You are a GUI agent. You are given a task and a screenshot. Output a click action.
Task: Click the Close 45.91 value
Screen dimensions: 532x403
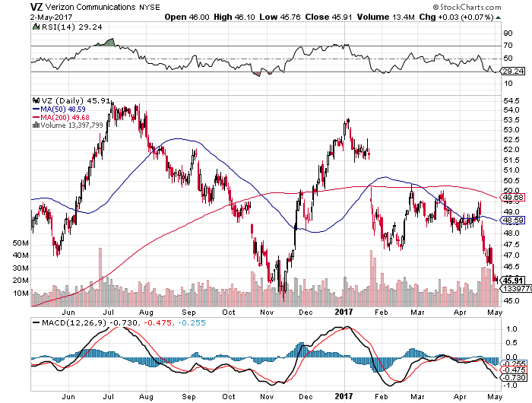pos(328,17)
